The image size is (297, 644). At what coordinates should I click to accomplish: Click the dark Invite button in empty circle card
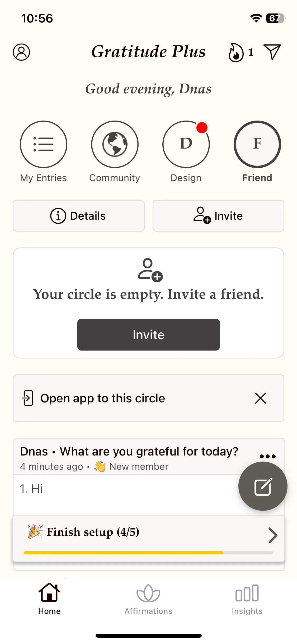tap(149, 335)
